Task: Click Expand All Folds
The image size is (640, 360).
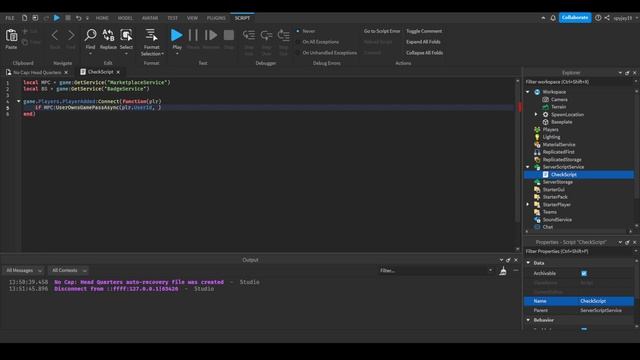Action: tap(423, 42)
